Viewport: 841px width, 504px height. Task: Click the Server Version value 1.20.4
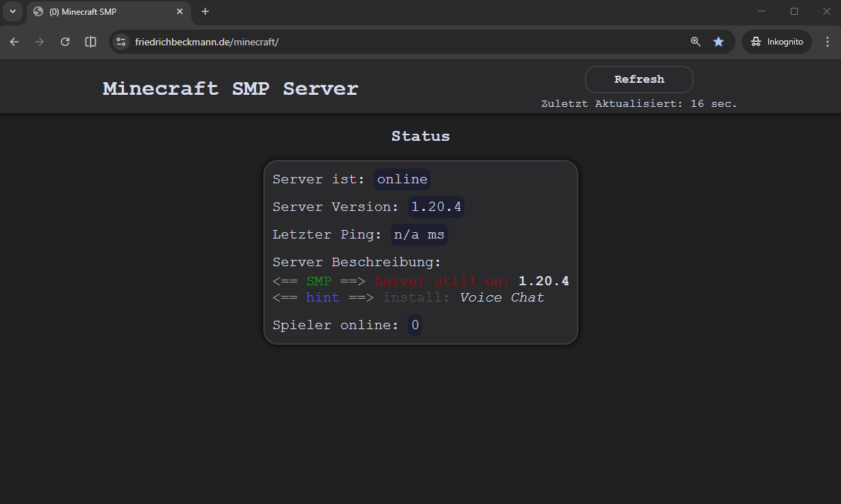[x=436, y=207]
